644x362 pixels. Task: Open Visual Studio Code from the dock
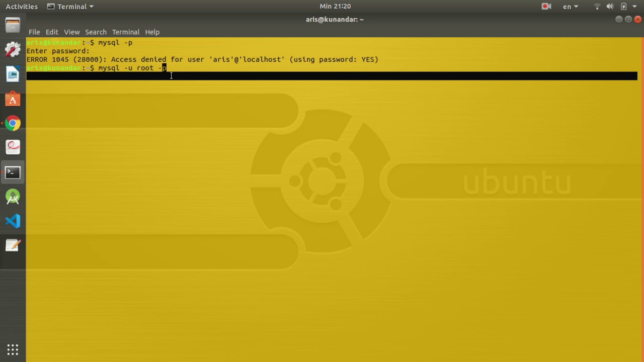(13, 221)
